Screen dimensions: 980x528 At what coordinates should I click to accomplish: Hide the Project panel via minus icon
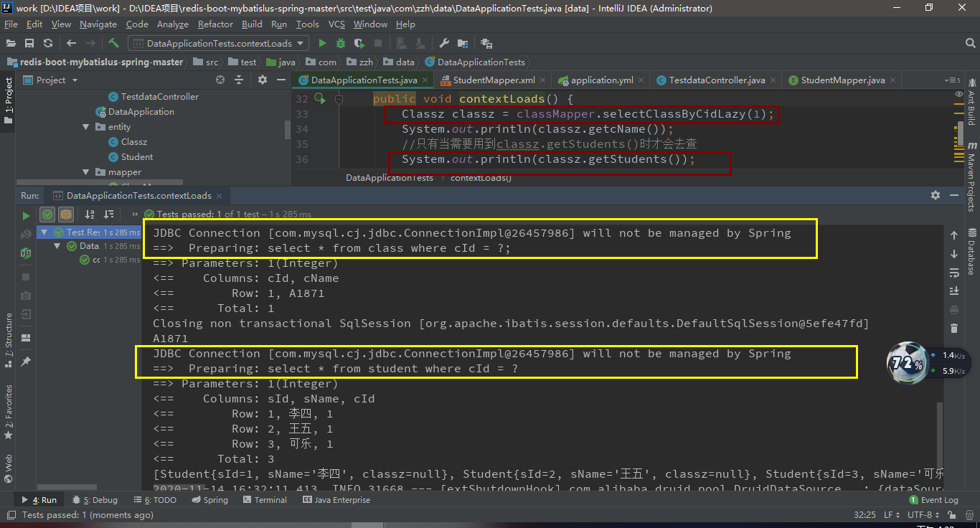point(280,80)
